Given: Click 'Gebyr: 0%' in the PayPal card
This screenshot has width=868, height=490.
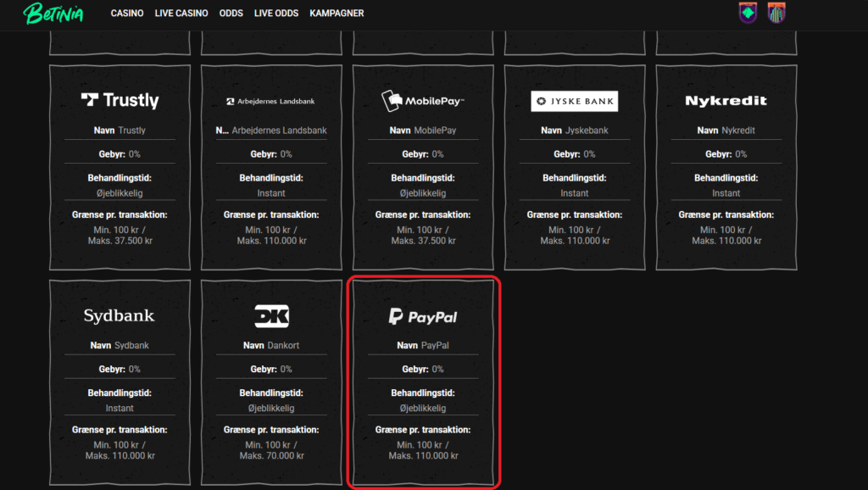Looking at the screenshot, I should point(423,370).
